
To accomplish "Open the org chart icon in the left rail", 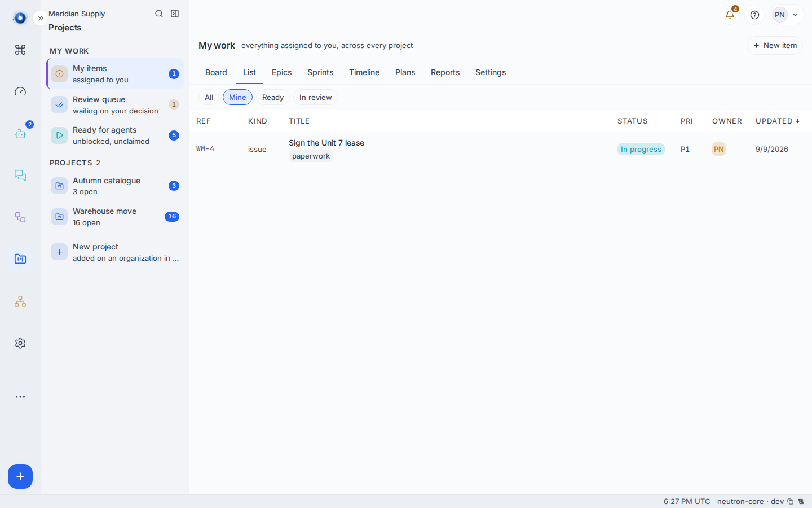I will (x=20, y=301).
